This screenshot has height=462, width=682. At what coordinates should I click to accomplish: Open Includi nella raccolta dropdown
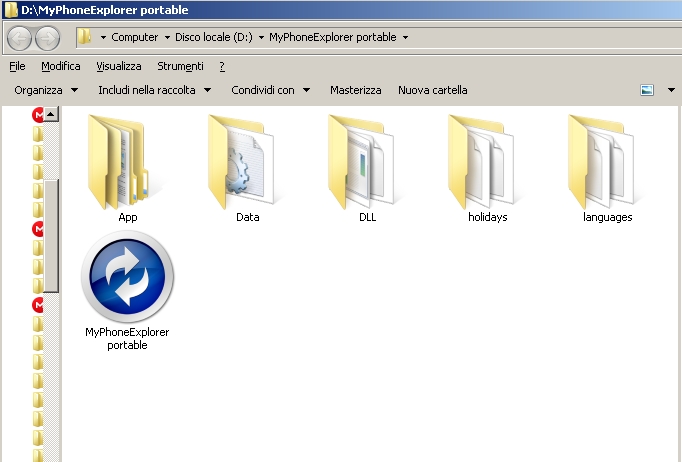[154, 90]
